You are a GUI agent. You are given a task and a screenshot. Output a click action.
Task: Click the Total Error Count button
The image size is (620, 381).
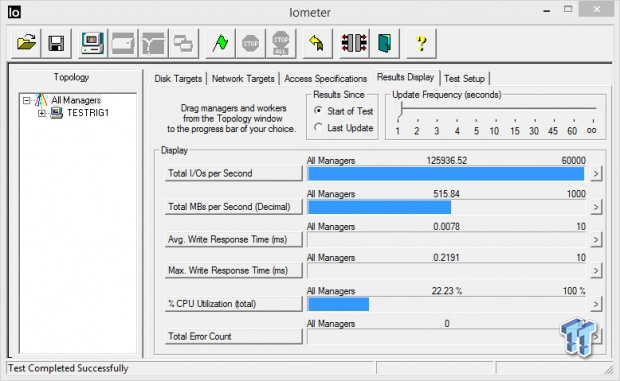point(234,336)
